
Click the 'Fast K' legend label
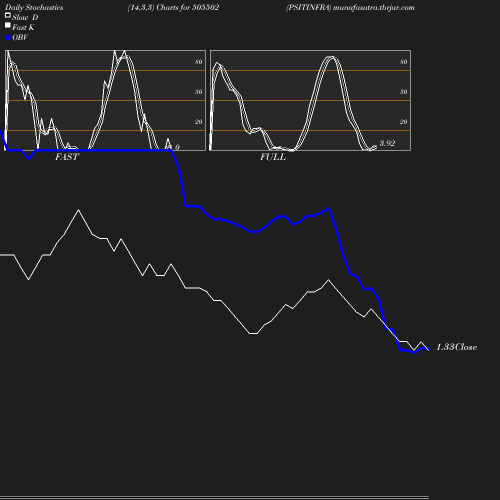coord(23,28)
